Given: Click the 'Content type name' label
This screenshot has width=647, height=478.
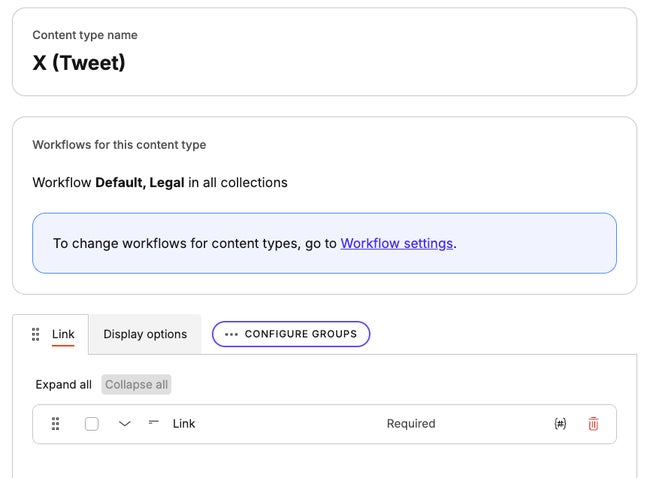Looking at the screenshot, I should (85, 35).
